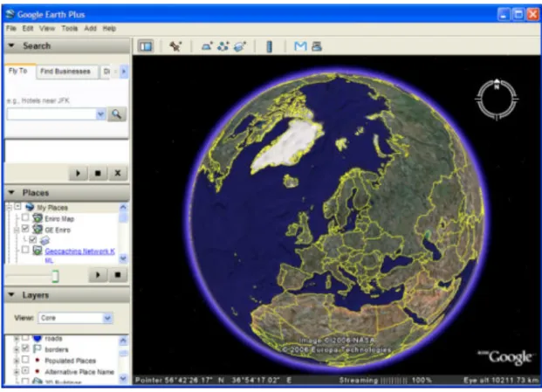Enable the Eniro Map checkbox
542x392 pixels.
(x=25, y=217)
